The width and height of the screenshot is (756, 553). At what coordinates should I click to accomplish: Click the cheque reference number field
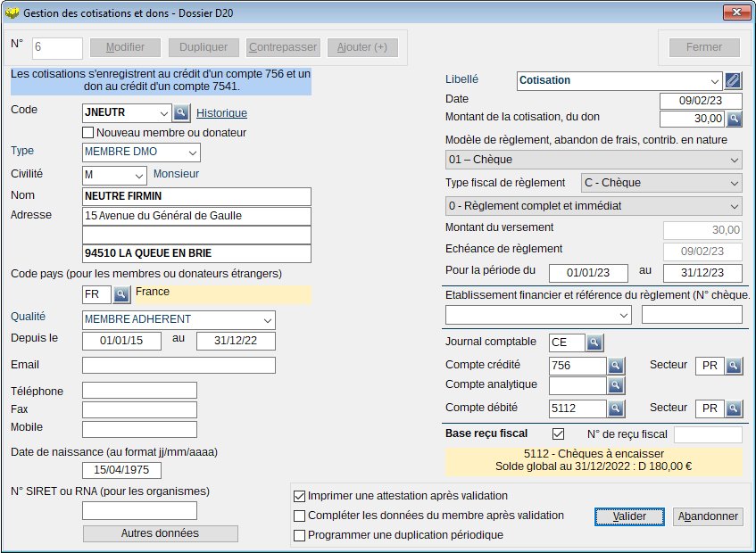click(x=692, y=315)
